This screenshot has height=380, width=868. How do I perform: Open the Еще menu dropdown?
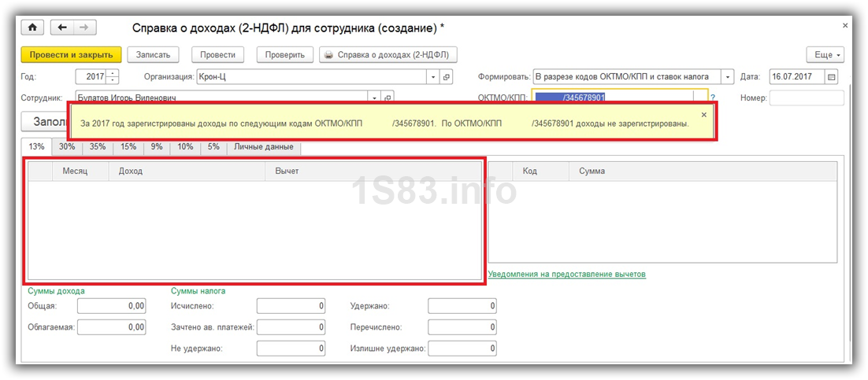pyautogui.click(x=825, y=55)
